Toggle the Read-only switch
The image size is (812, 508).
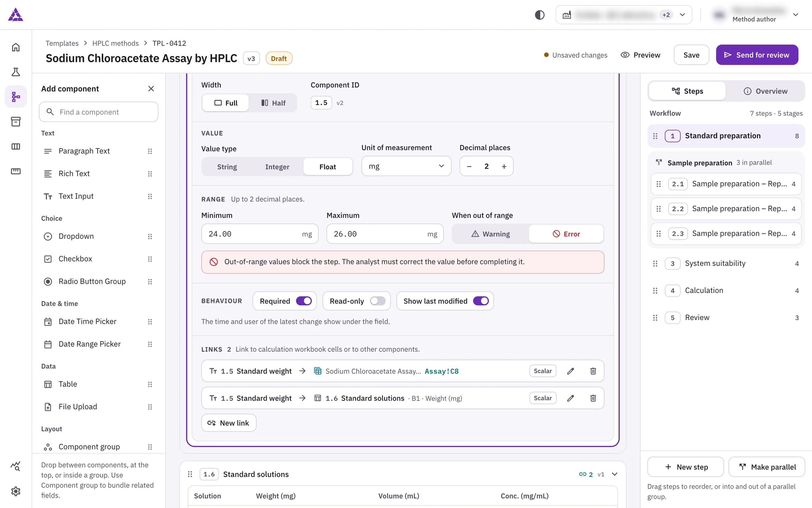[x=377, y=301]
